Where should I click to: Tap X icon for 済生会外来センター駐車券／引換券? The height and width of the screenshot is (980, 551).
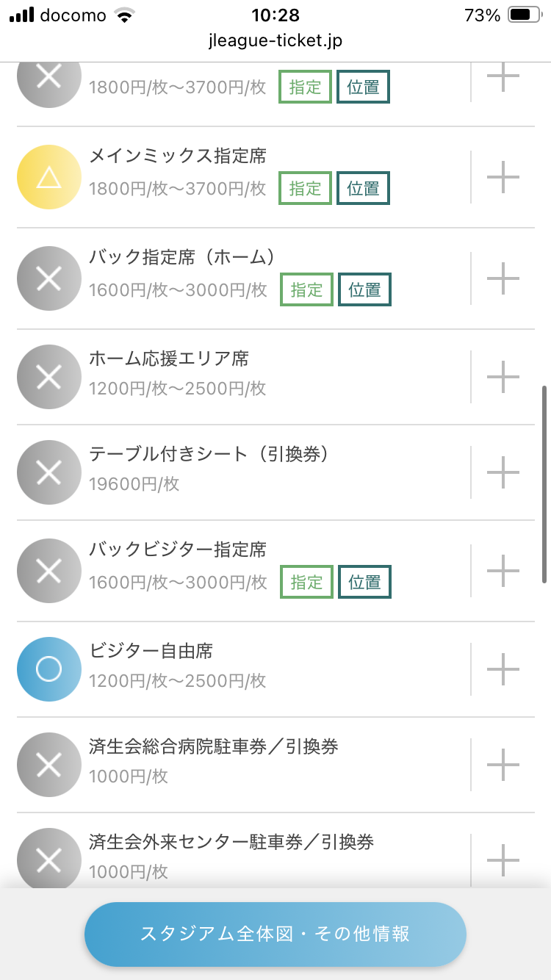click(48, 860)
